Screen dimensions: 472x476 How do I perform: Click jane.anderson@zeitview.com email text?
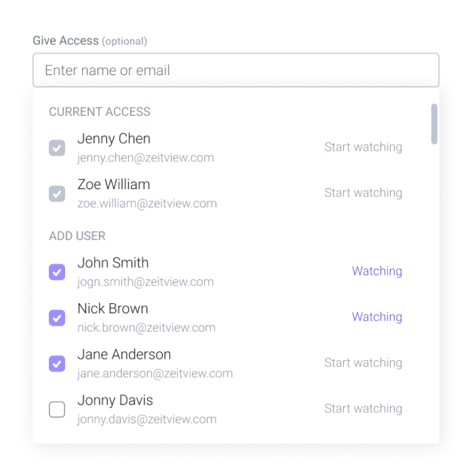(155, 373)
